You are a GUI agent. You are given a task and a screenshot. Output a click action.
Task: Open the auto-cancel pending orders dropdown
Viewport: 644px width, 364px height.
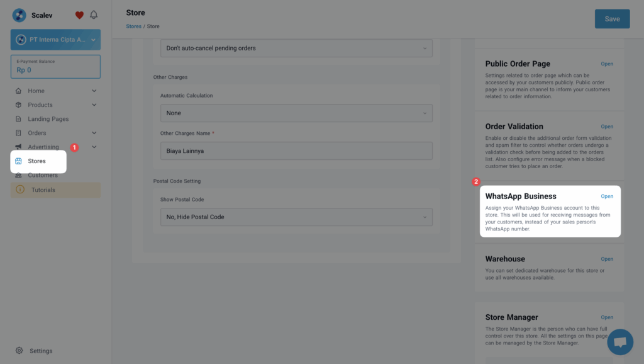point(296,48)
